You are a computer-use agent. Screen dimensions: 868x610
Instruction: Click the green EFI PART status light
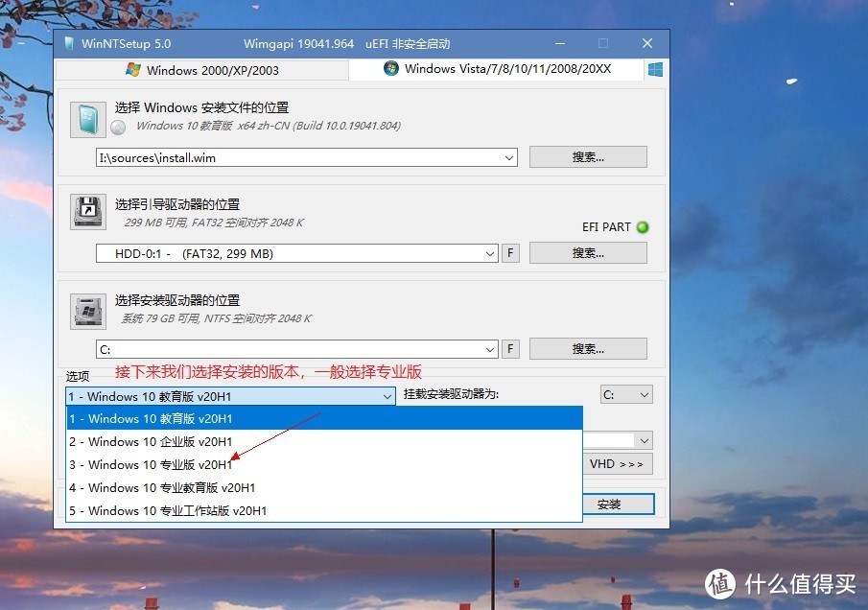pos(642,227)
